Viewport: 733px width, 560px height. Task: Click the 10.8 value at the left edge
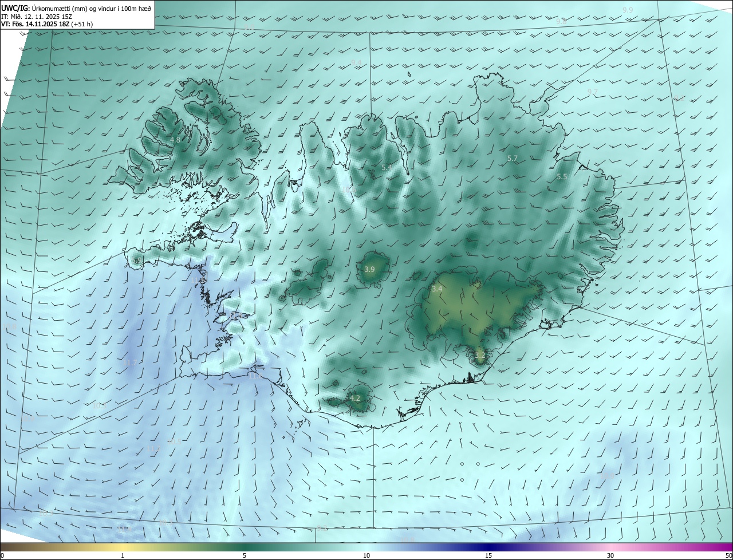click(x=10, y=326)
